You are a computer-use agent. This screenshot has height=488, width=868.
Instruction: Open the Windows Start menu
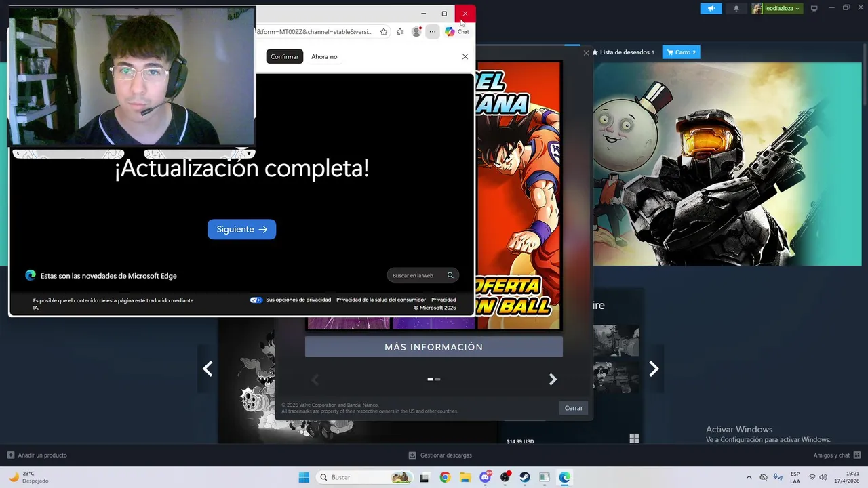pos(304,477)
